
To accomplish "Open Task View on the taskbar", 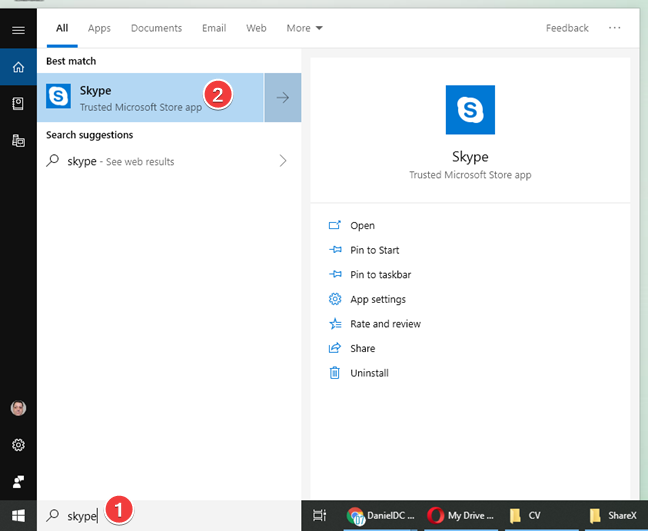I will click(319, 515).
